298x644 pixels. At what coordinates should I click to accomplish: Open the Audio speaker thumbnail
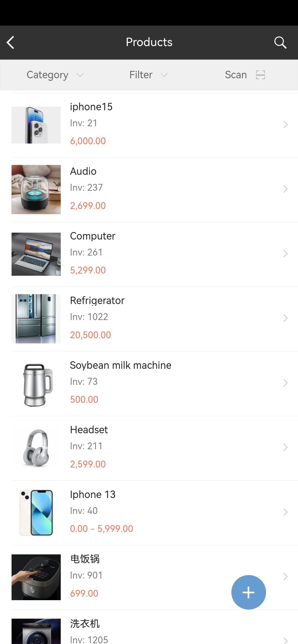tap(36, 190)
